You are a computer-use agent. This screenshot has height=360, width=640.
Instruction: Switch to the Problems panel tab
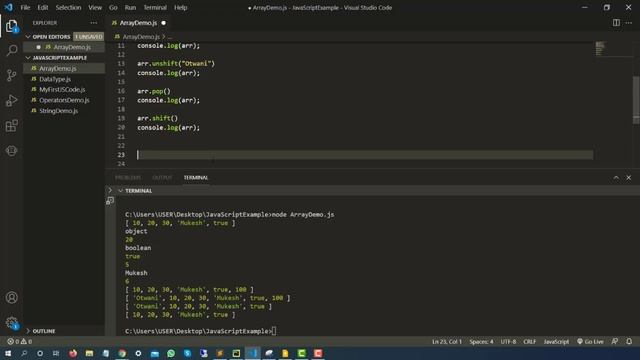[x=128, y=178]
